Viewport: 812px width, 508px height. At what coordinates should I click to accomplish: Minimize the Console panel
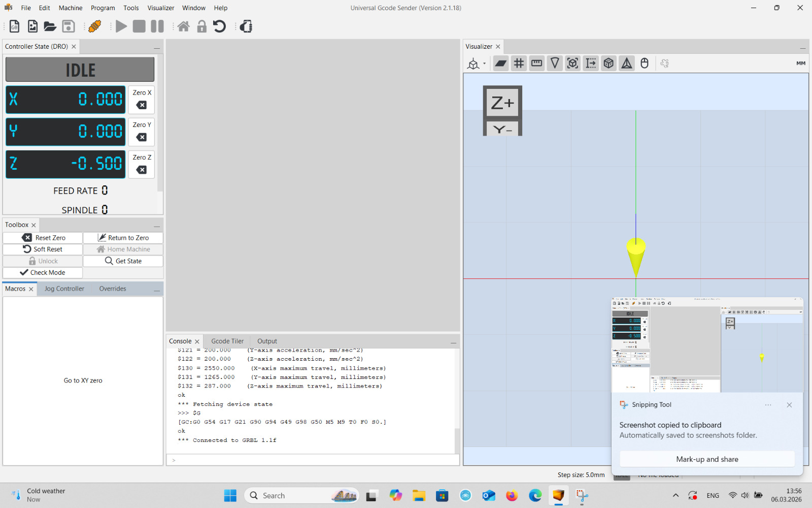[x=453, y=343]
